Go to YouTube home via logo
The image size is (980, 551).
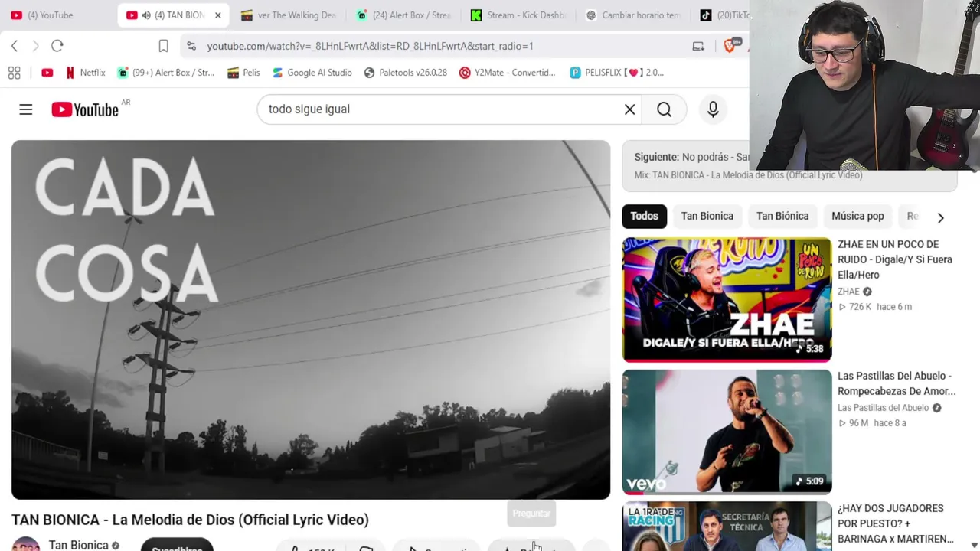[85, 109]
